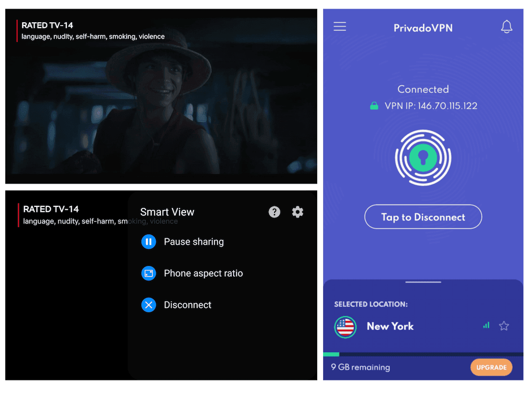Click the SELECTED LOCATION label
This screenshot has width=532, height=394.
371,304
